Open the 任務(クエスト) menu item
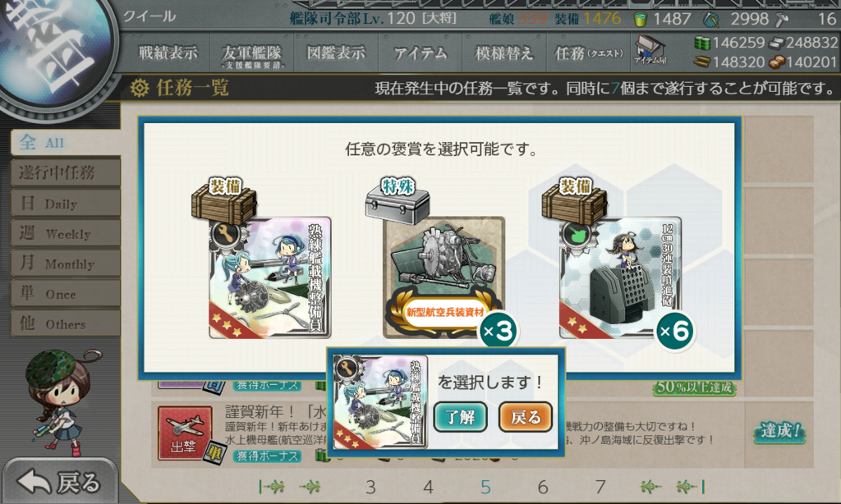Screen dimensions: 841x504 588,53
